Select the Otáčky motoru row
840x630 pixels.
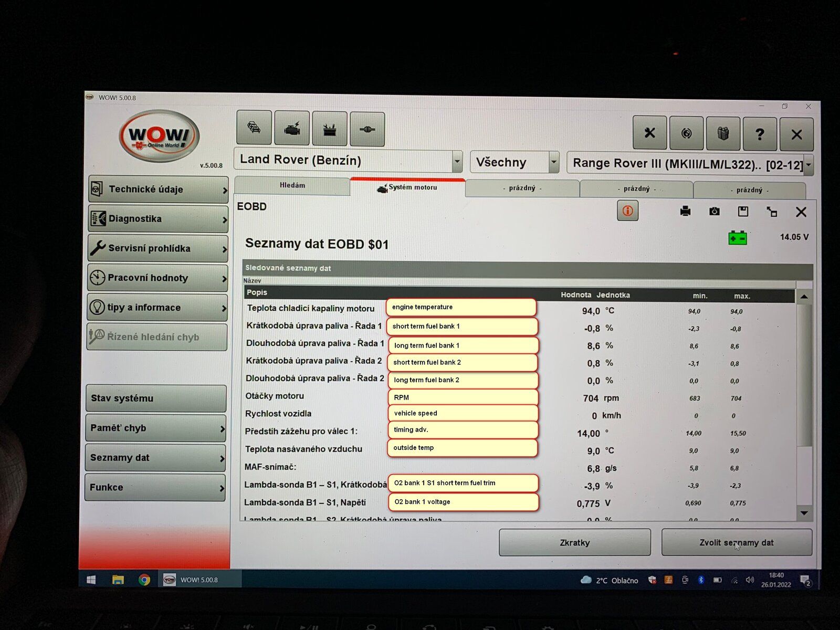click(520, 397)
